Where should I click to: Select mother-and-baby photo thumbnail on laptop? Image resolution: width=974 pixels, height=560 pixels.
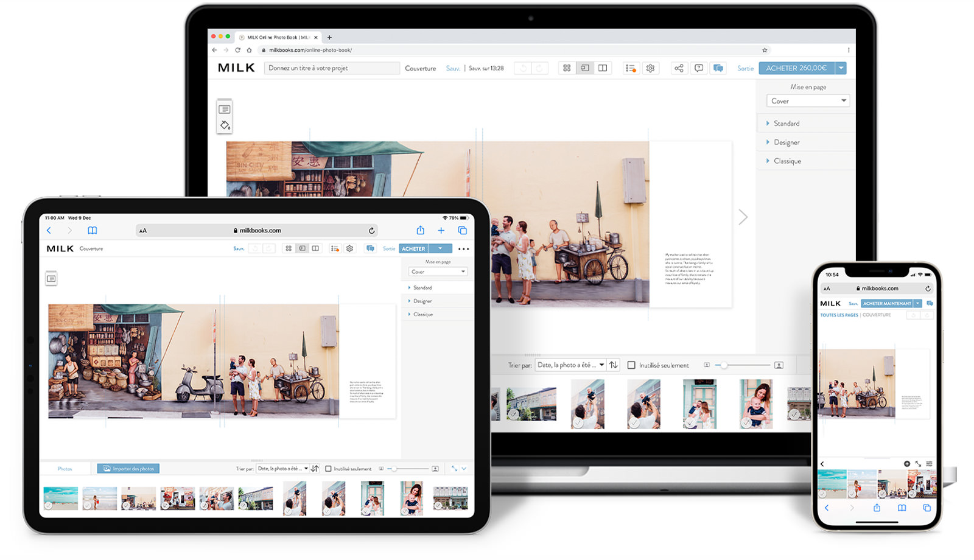[755, 404]
